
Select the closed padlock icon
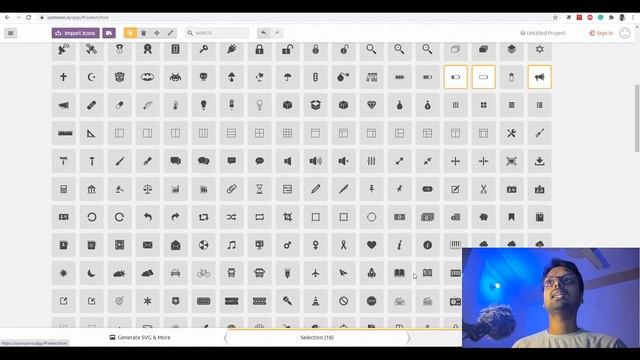click(260, 49)
